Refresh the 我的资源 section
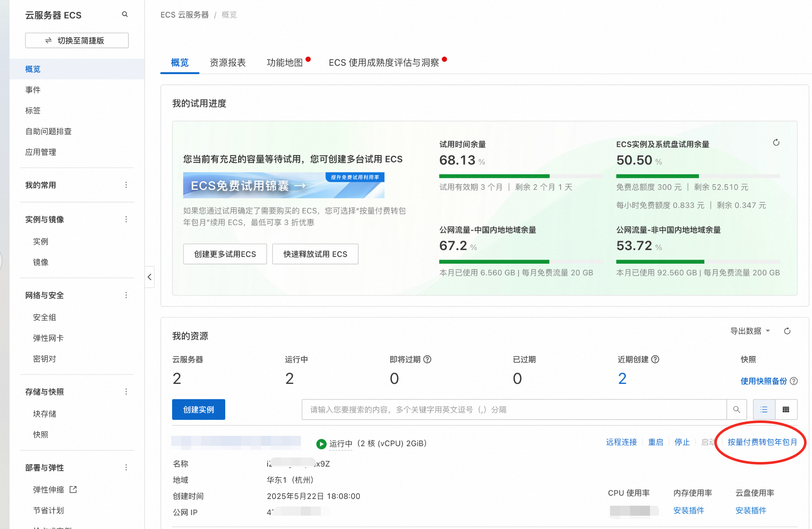This screenshot has height=529, width=812. coord(787,331)
